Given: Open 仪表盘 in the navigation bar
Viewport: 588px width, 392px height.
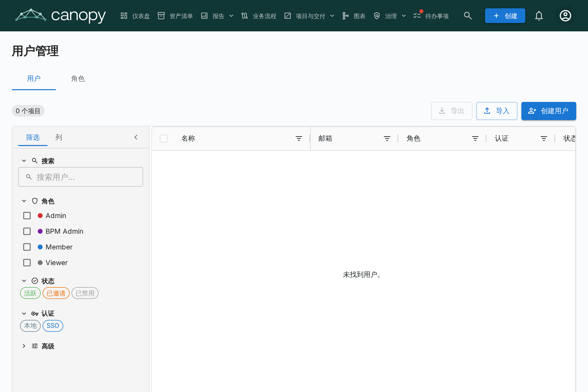Looking at the screenshot, I should click(x=135, y=16).
